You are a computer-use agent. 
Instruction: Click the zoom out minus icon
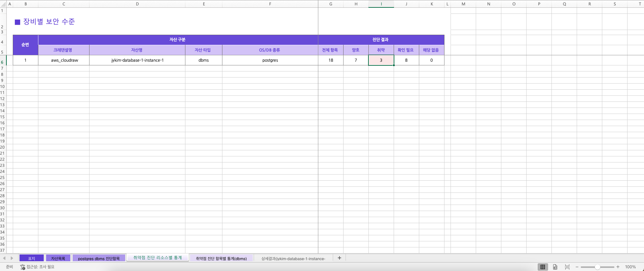coord(577,267)
